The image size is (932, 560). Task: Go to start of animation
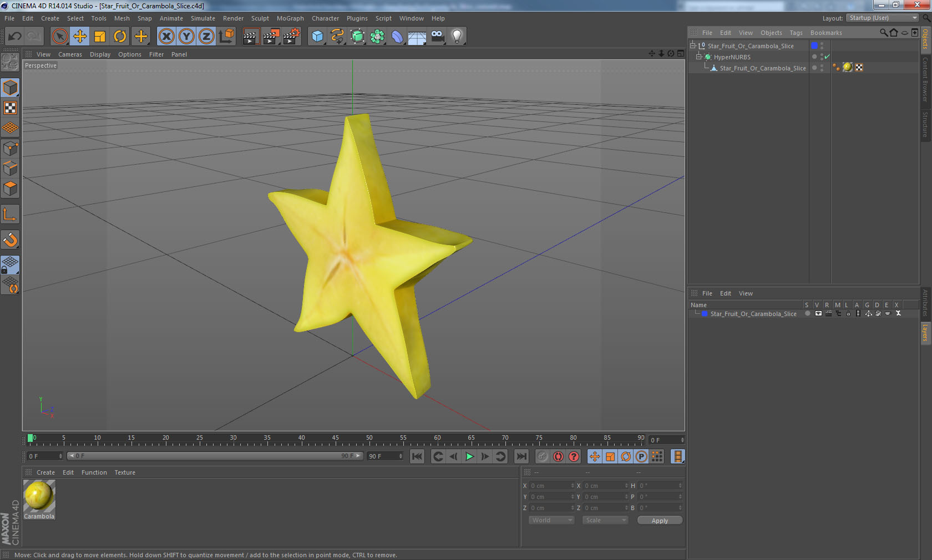click(417, 456)
